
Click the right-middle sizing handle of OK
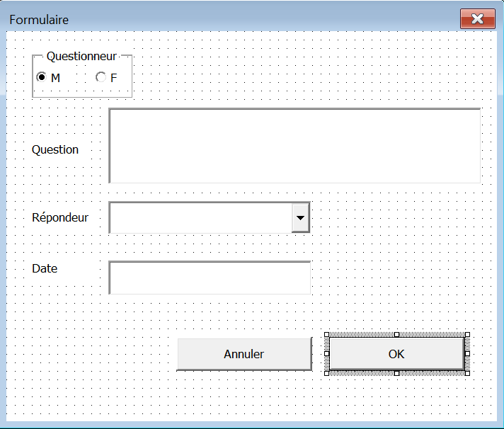pos(467,353)
